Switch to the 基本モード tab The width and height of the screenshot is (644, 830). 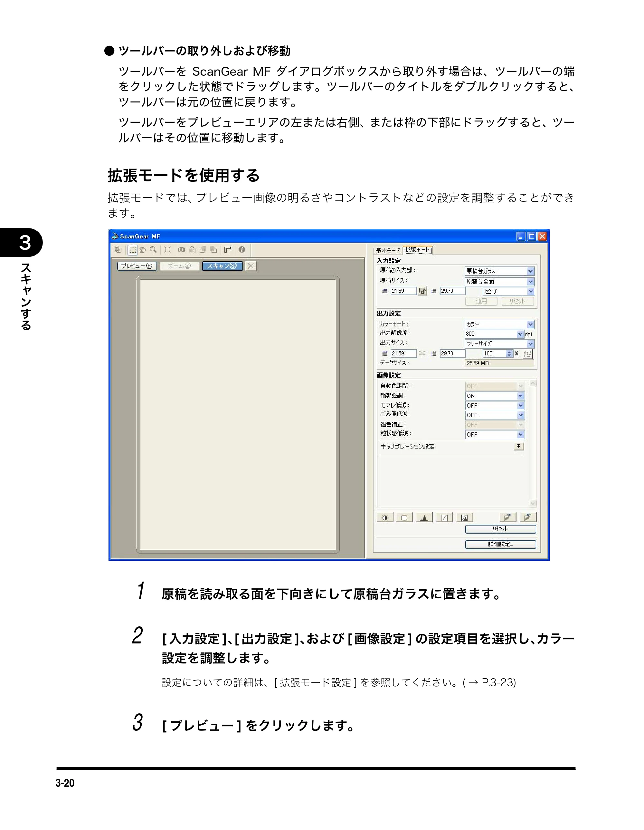point(388,250)
